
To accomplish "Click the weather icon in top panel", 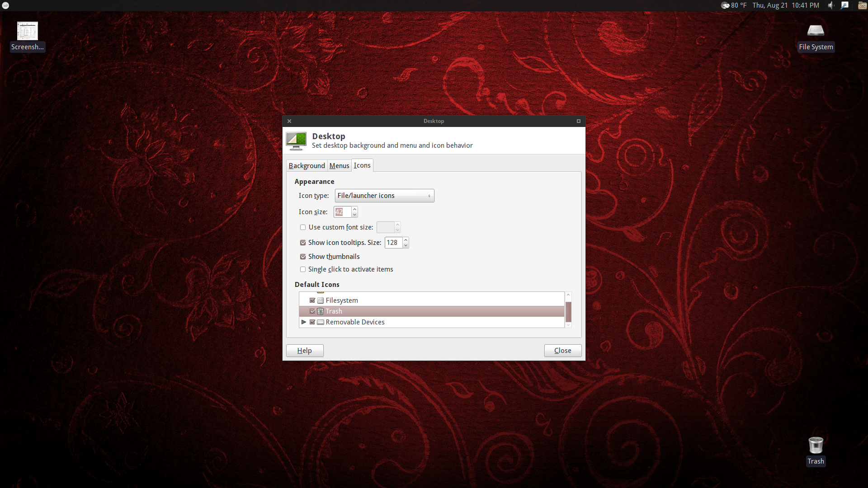I will click(725, 5).
